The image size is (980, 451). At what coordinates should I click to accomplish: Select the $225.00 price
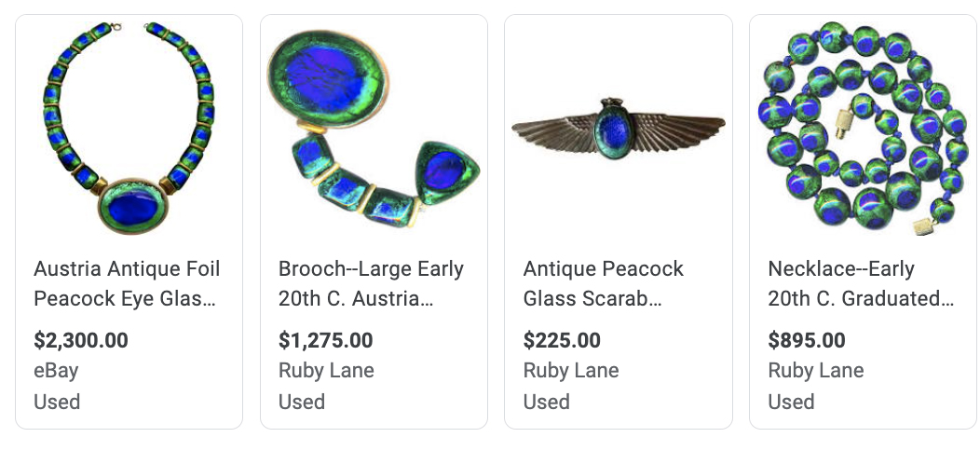click(x=562, y=340)
